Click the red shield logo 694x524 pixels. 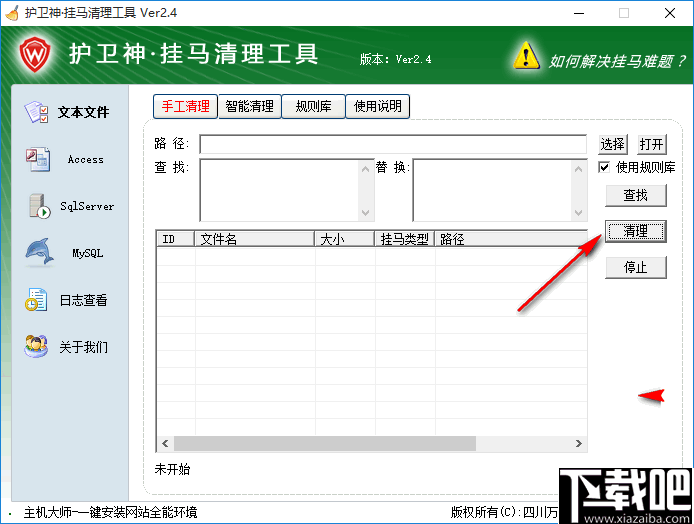pyautogui.click(x=35, y=54)
